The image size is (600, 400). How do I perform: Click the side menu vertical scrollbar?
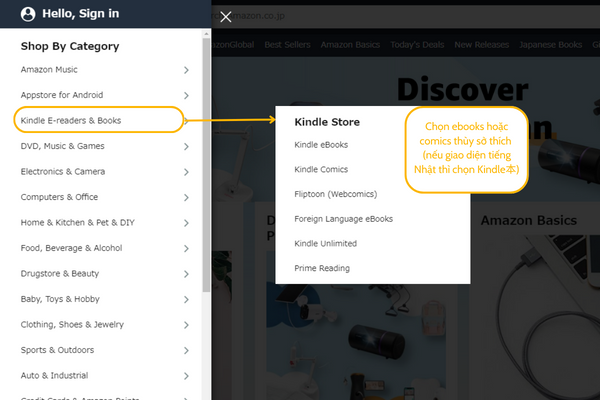(x=206, y=165)
